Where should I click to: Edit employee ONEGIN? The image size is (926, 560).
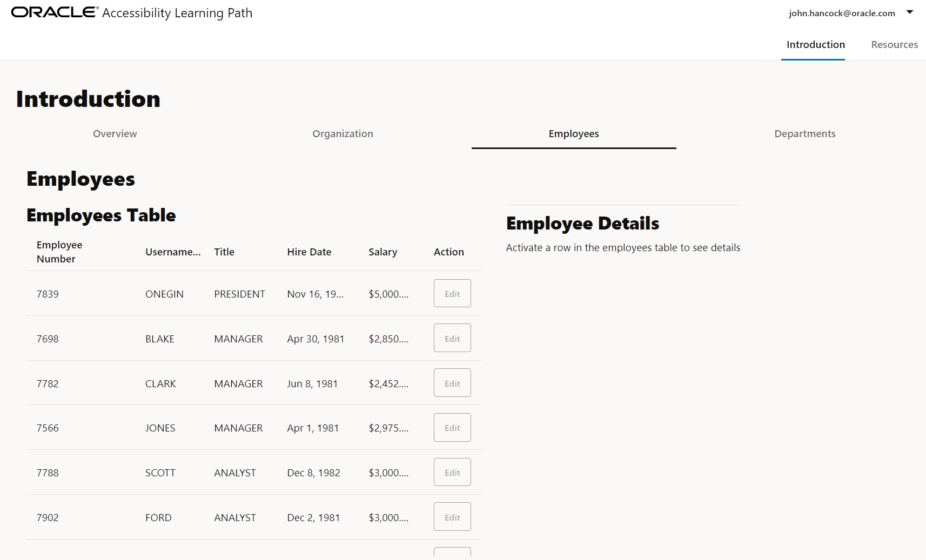coord(452,293)
